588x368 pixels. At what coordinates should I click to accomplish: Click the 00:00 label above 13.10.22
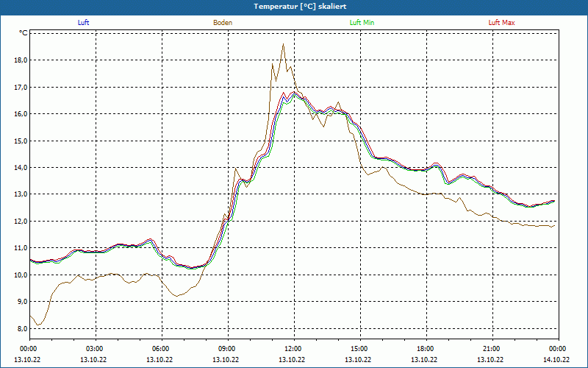pyautogui.click(x=30, y=349)
